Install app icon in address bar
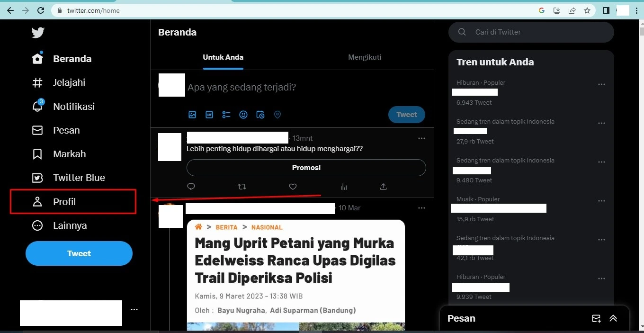This screenshot has width=644, height=333. (557, 10)
